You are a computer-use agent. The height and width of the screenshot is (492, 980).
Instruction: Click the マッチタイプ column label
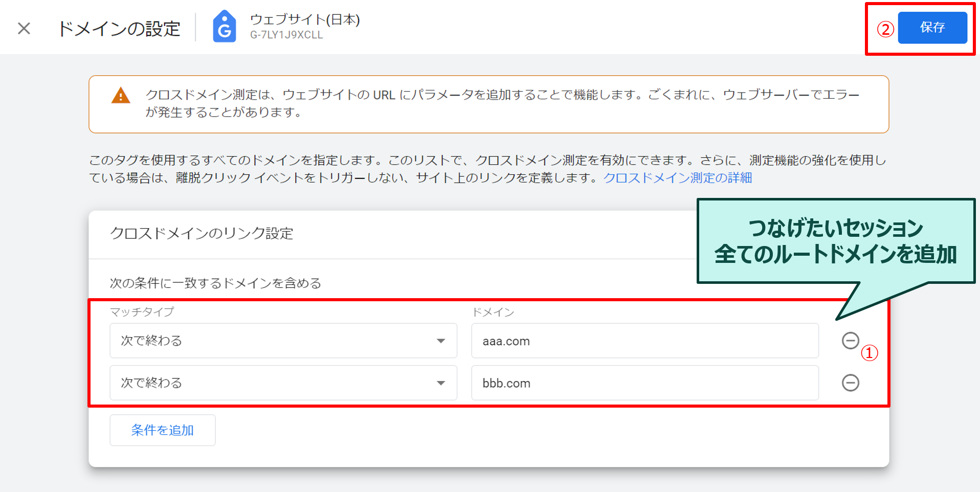(142, 312)
